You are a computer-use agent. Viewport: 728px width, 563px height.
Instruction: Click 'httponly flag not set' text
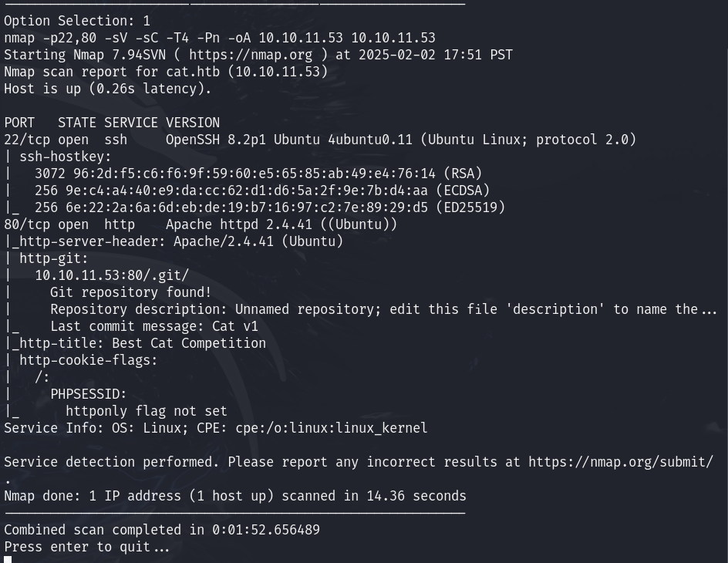(x=147, y=411)
